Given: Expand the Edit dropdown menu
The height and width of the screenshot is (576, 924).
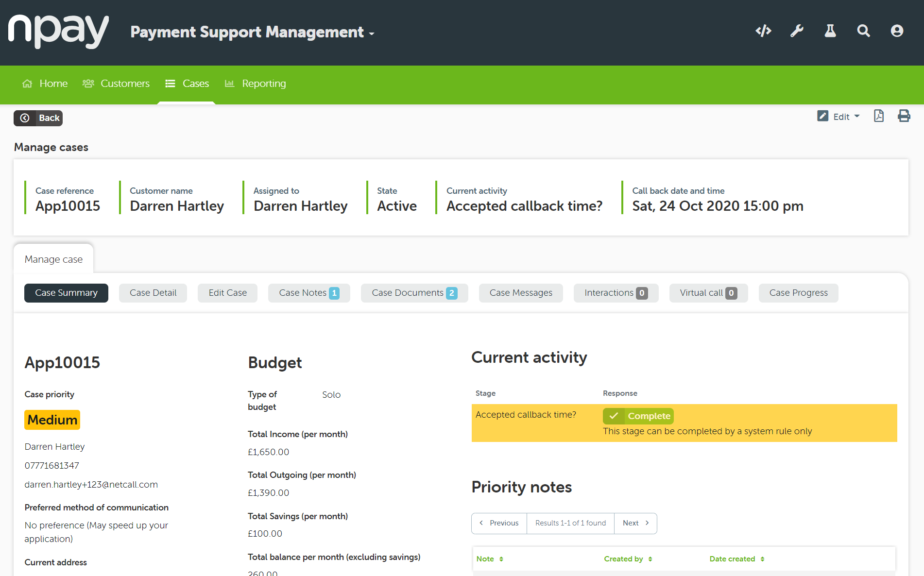Looking at the screenshot, I should pos(839,117).
